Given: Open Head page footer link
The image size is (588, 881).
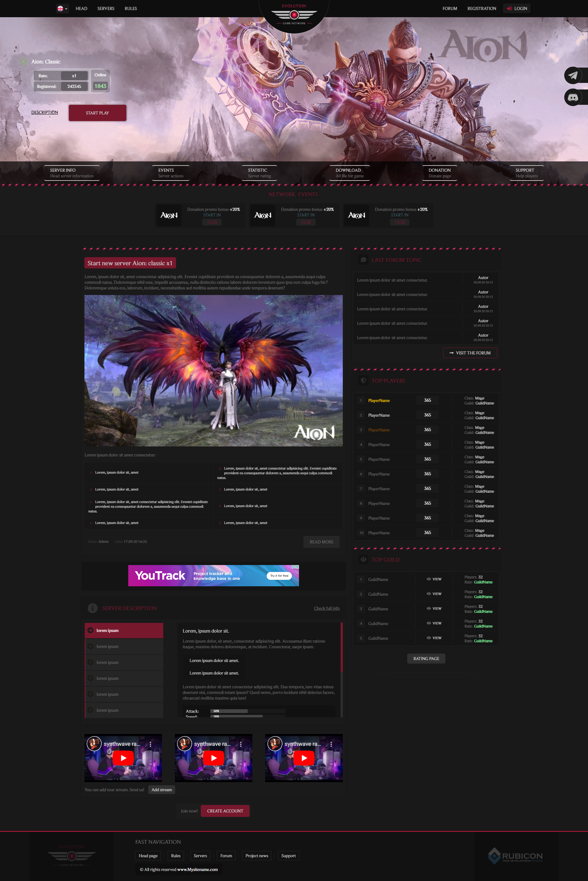Looking at the screenshot, I should point(148,856).
